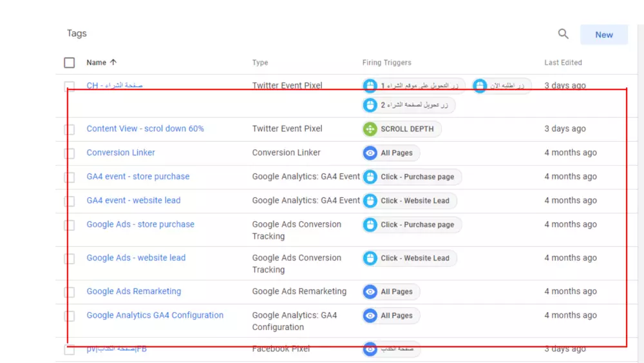This screenshot has height=363, width=644.
Task: Open the Content View - scrol down 60% tag
Action: pos(145,129)
